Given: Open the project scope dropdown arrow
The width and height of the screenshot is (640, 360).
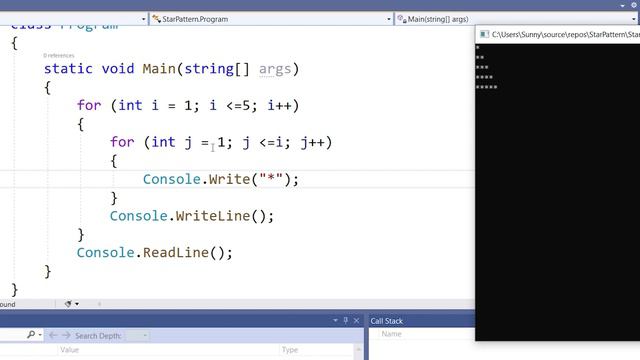Looking at the screenshot, I should (x=143, y=19).
